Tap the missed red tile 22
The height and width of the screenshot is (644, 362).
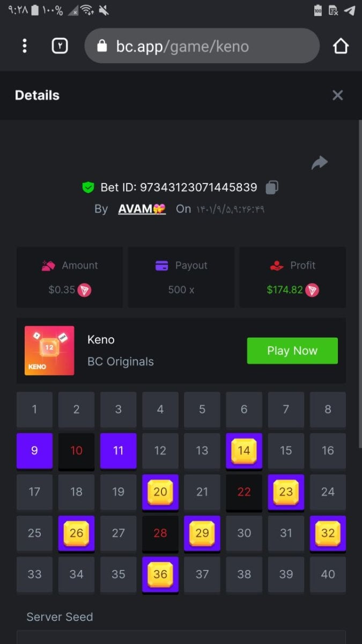(x=244, y=492)
